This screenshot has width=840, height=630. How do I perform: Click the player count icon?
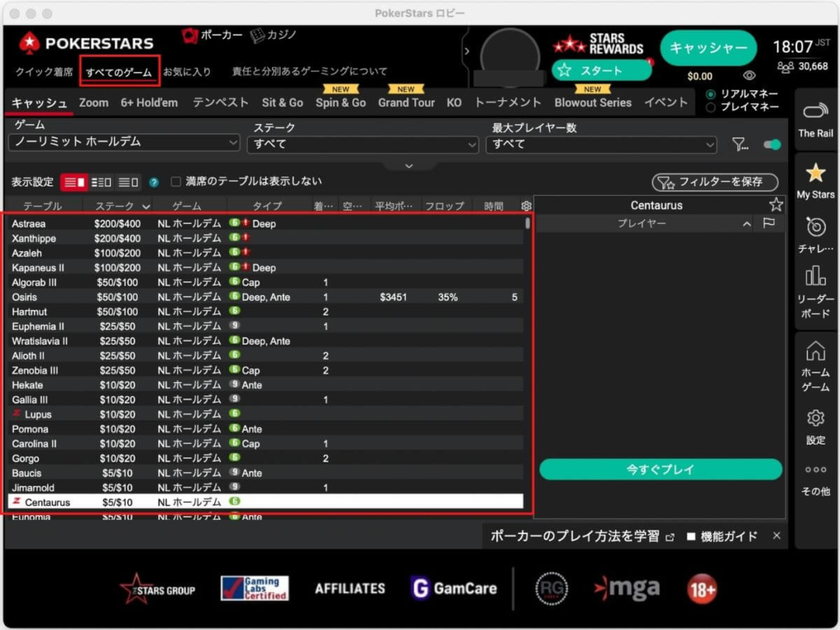(785, 67)
